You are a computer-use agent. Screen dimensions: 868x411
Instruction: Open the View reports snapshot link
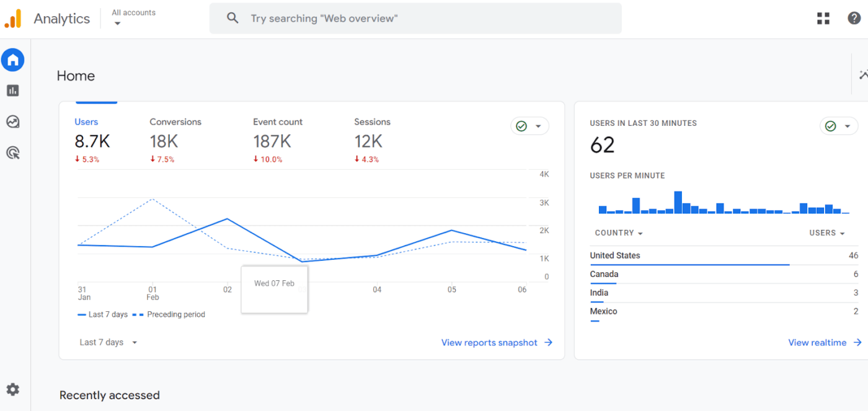(x=489, y=342)
